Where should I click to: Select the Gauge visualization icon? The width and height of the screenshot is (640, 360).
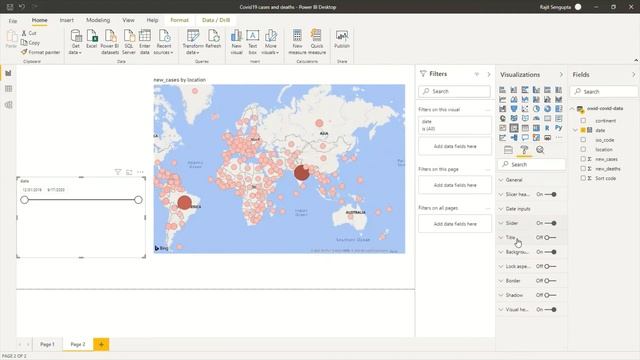coord(536,118)
